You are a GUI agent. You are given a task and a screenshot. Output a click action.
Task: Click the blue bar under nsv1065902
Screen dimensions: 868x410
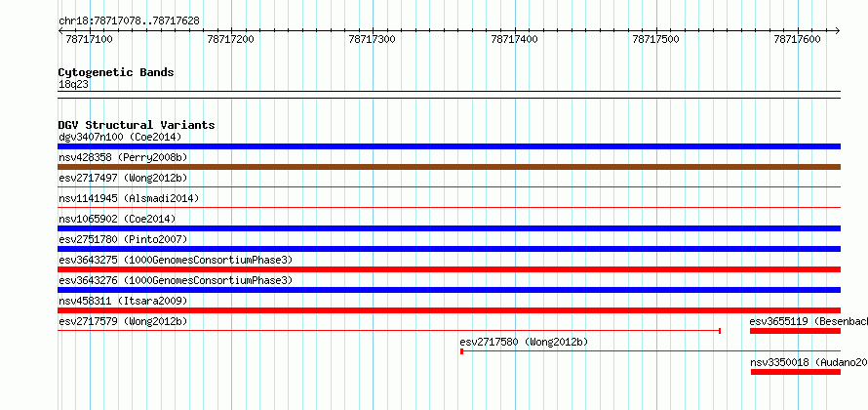tap(449, 228)
